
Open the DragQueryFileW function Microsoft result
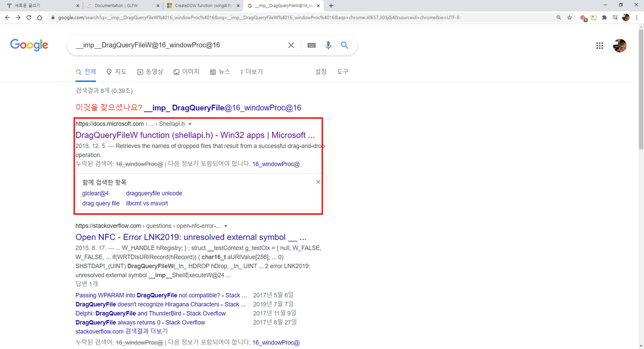click(x=195, y=135)
